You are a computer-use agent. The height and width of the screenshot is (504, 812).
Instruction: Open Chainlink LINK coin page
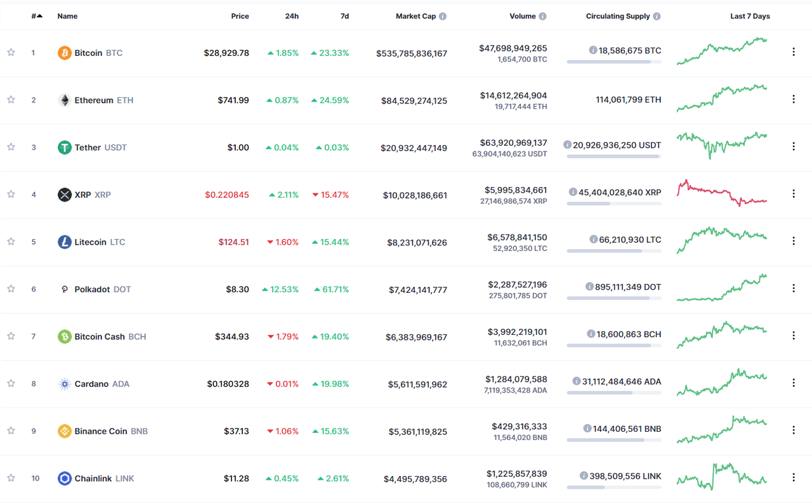(104, 479)
